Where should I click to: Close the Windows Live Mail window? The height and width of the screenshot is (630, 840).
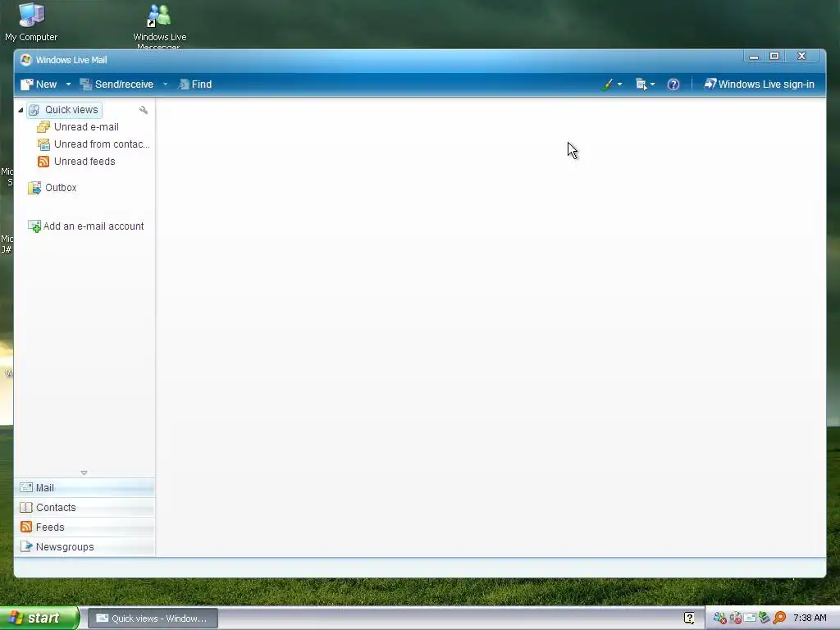click(x=801, y=57)
